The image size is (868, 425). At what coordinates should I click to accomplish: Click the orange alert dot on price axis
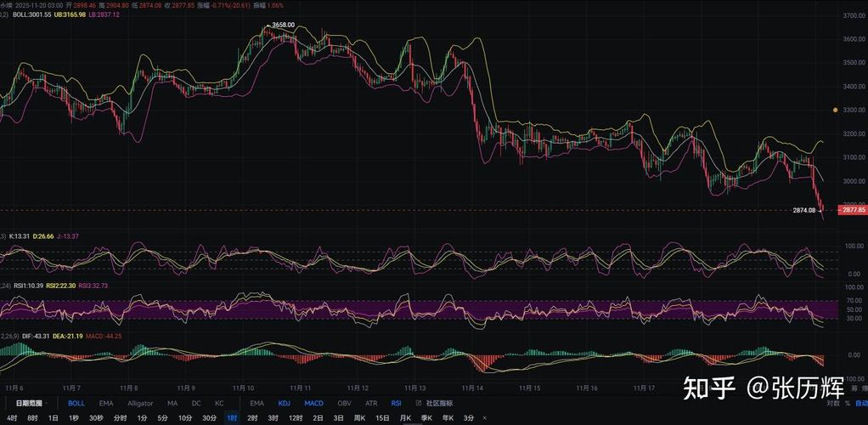[835, 110]
